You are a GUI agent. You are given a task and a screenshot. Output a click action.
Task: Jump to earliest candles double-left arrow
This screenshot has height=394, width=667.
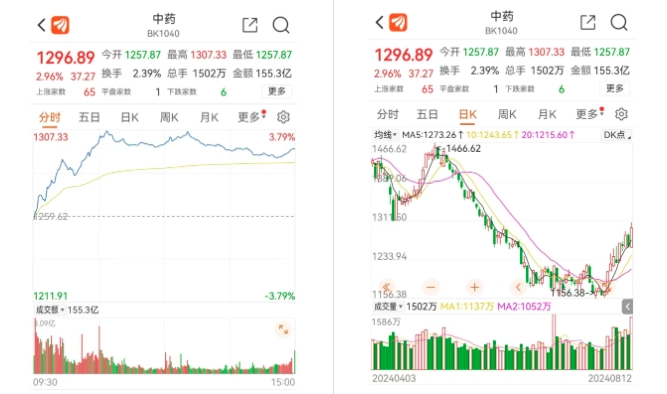point(386,287)
